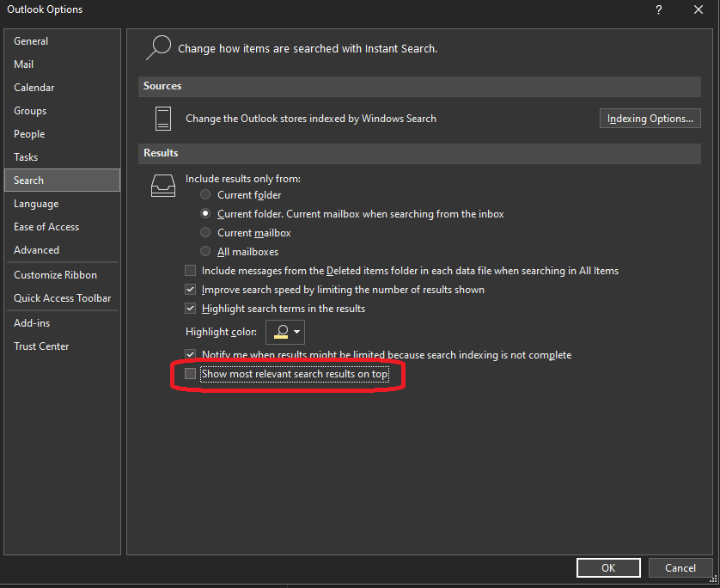Enable Show most relevant search results on top

click(190, 373)
